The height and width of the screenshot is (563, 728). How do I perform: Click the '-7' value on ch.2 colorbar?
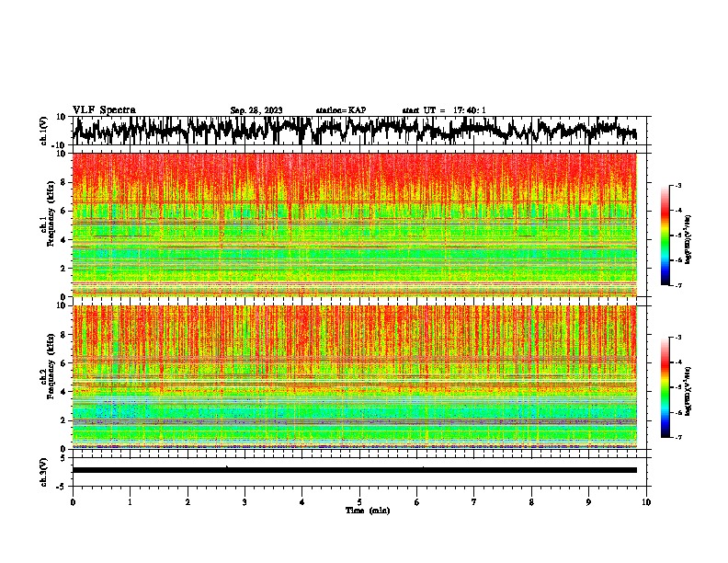[677, 437]
